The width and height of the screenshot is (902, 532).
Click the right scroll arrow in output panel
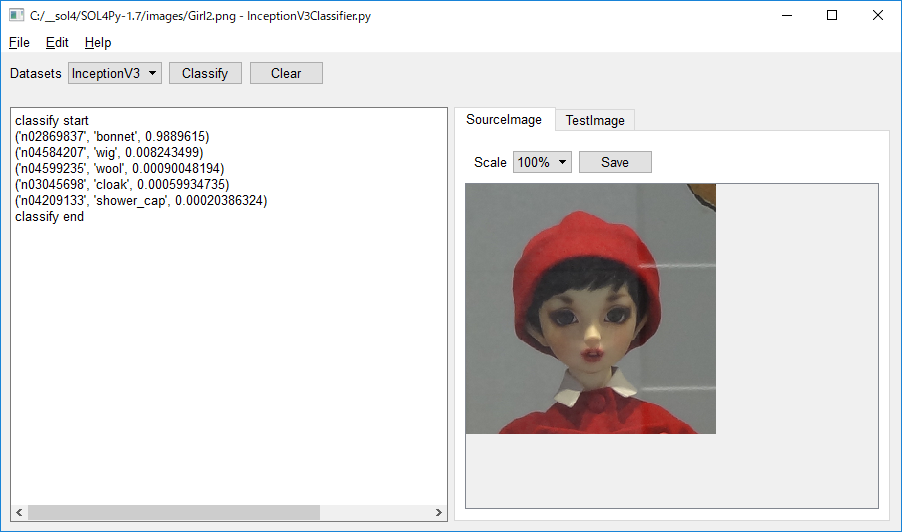(x=438, y=512)
